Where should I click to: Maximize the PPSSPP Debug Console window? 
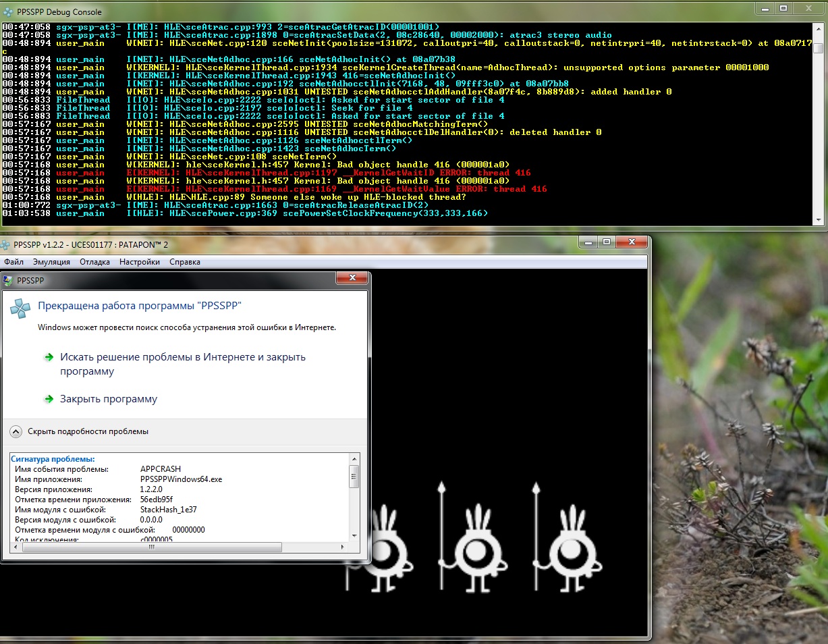783,8
